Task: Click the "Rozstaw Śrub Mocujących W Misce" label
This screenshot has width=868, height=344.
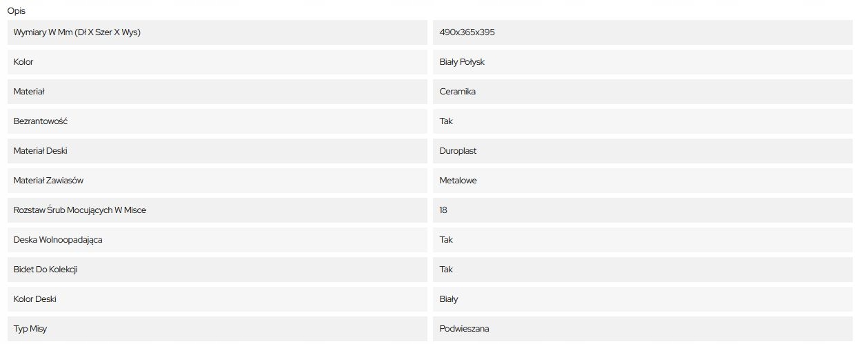Action: coord(80,210)
